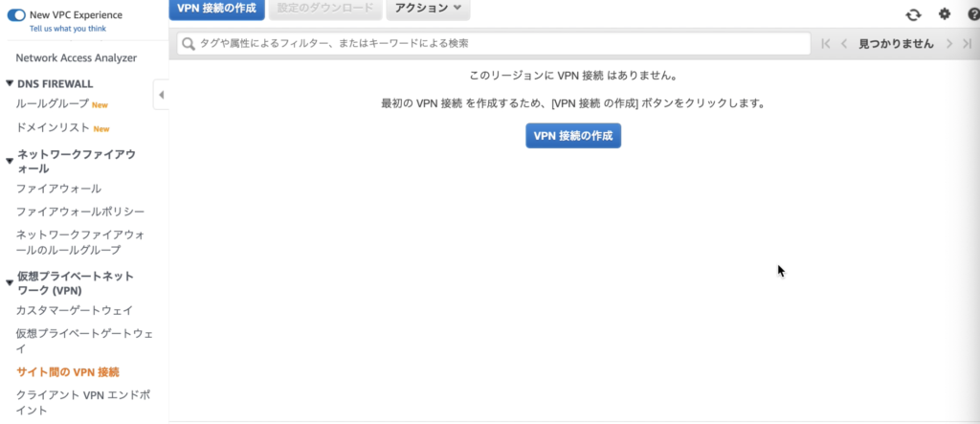This screenshot has height=424, width=980.
Task: Select サイト間の VPN 接続 in sidebar
Action: point(68,372)
